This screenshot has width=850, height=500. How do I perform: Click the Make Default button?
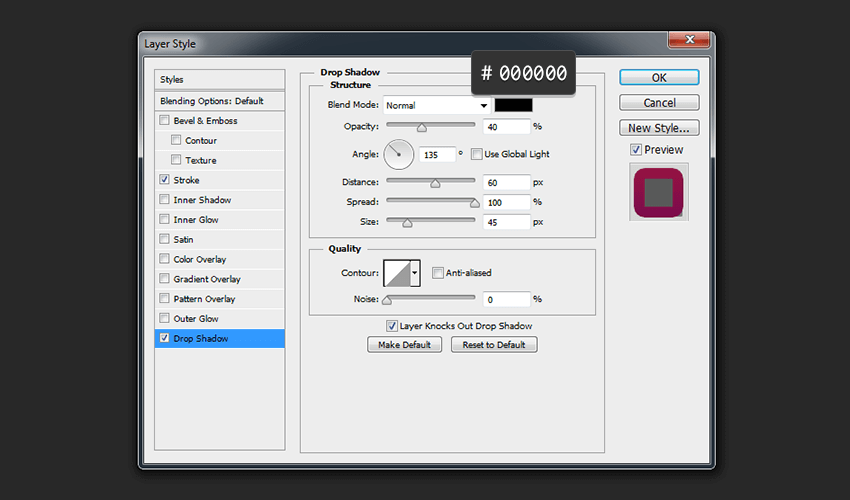pyautogui.click(x=405, y=344)
